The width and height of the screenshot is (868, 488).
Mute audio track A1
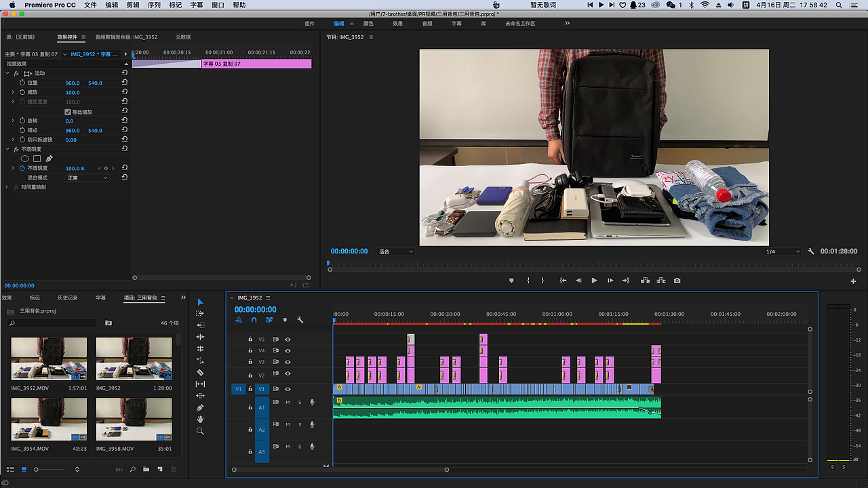pos(288,403)
